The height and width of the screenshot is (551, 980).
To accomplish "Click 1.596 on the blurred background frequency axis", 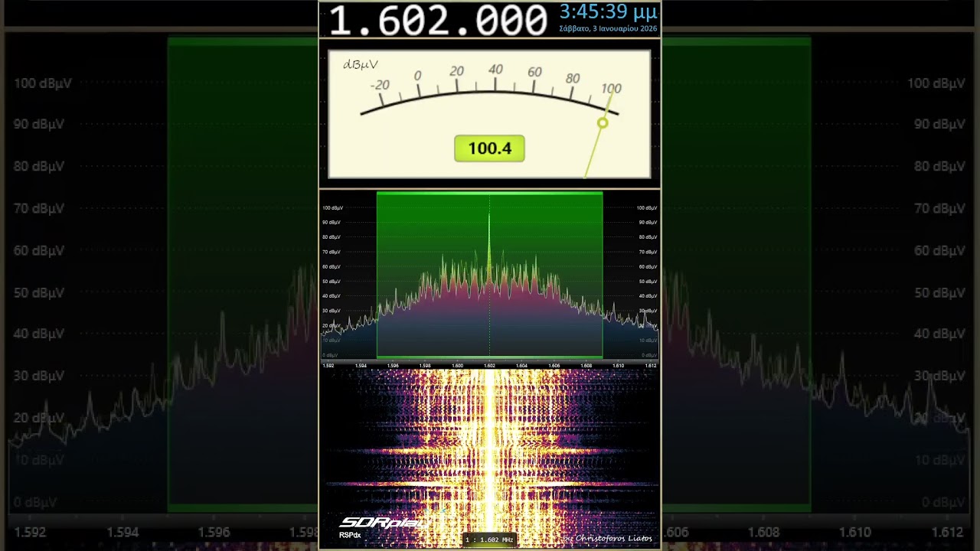I will pos(214,533).
